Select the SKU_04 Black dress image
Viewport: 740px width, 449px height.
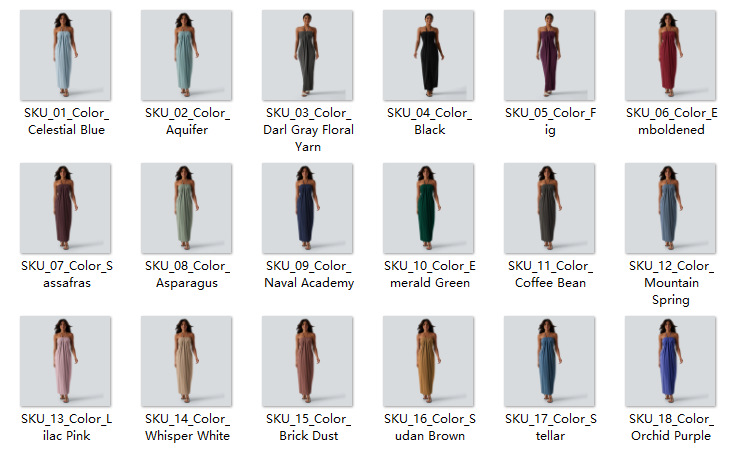[428, 55]
